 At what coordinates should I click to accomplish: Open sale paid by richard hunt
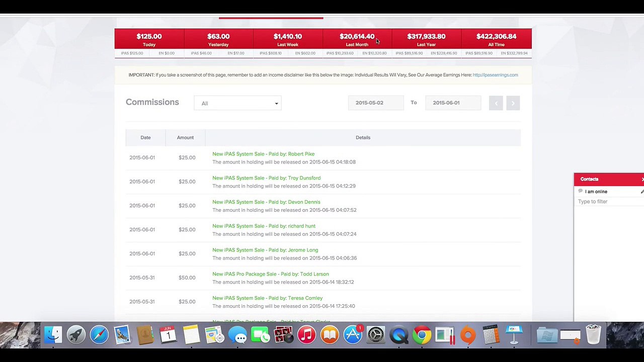264,226
